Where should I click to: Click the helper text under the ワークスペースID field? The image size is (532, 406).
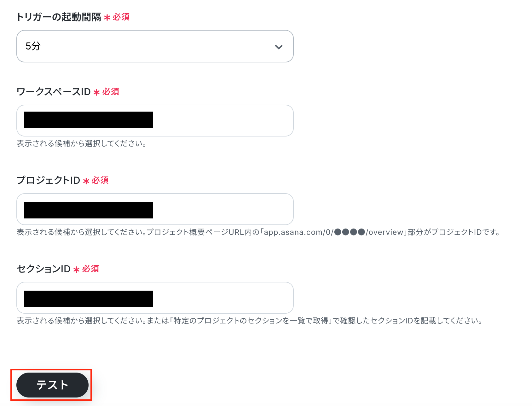pyautogui.click(x=81, y=144)
